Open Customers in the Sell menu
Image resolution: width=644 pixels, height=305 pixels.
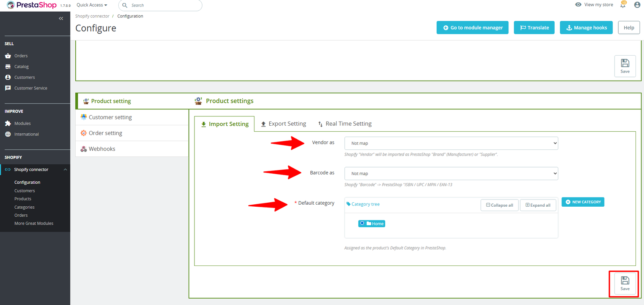pos(25,77)
